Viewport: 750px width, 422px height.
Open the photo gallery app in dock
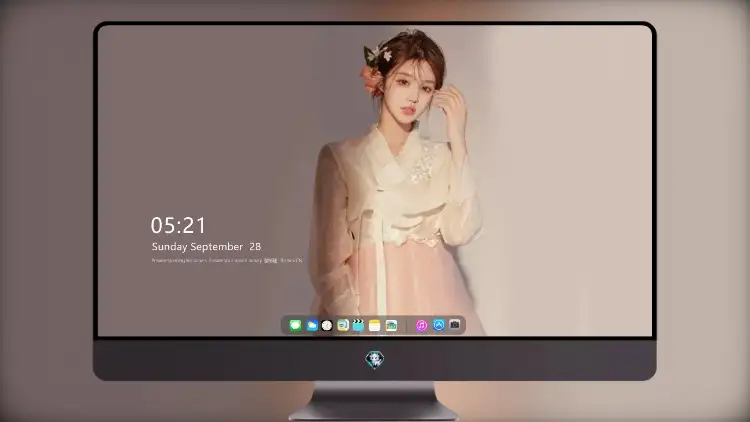[391, 325]
